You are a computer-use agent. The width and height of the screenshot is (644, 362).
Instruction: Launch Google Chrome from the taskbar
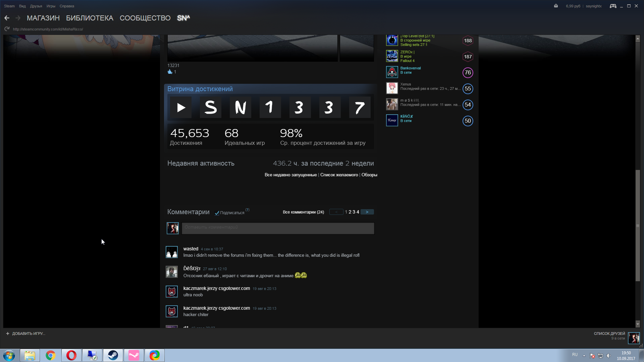[x=51, y=355]
